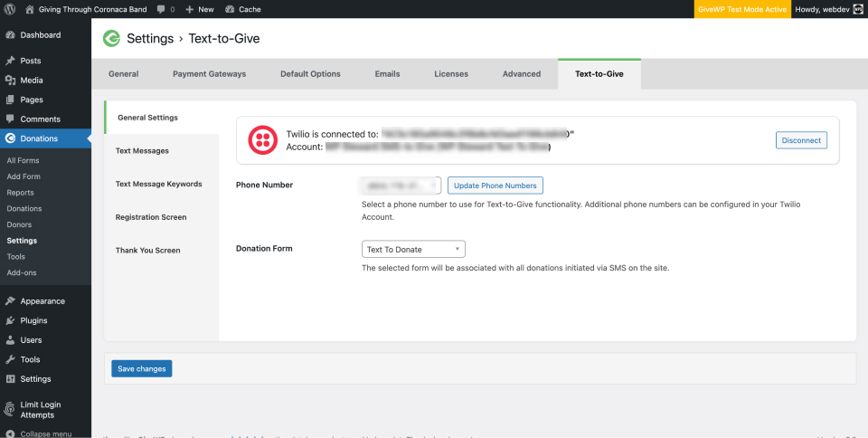Open the Default Options tab
The image size is (868, 438).
pos(310,73)
